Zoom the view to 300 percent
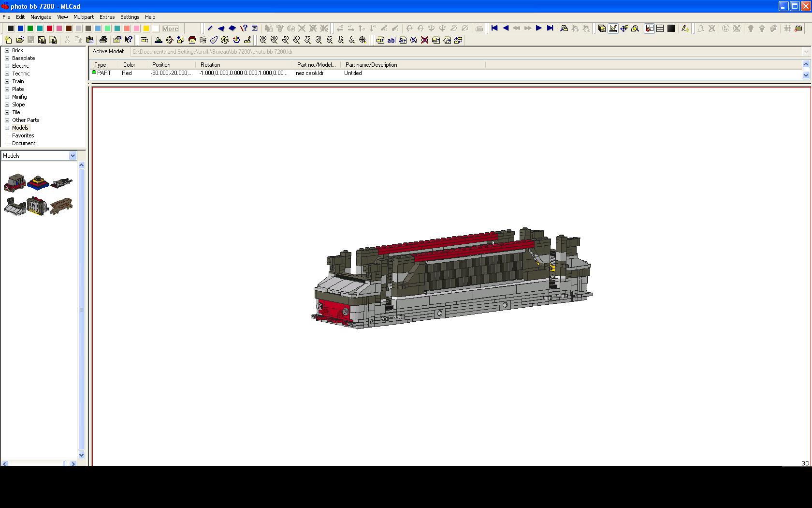The height and width of the screenshot is (508, 812). point(263,40)
